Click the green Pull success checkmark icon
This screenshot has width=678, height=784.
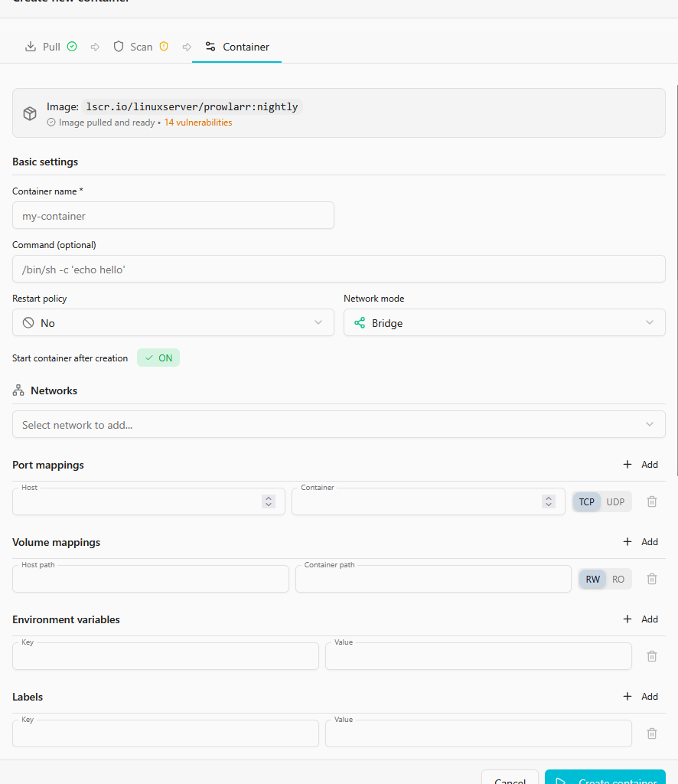pyautogui.click(x=72, y=47)
